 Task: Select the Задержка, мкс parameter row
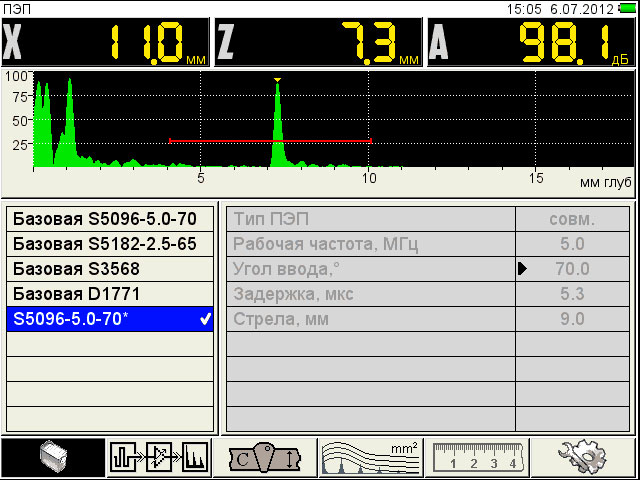click(x=370, y=294)
